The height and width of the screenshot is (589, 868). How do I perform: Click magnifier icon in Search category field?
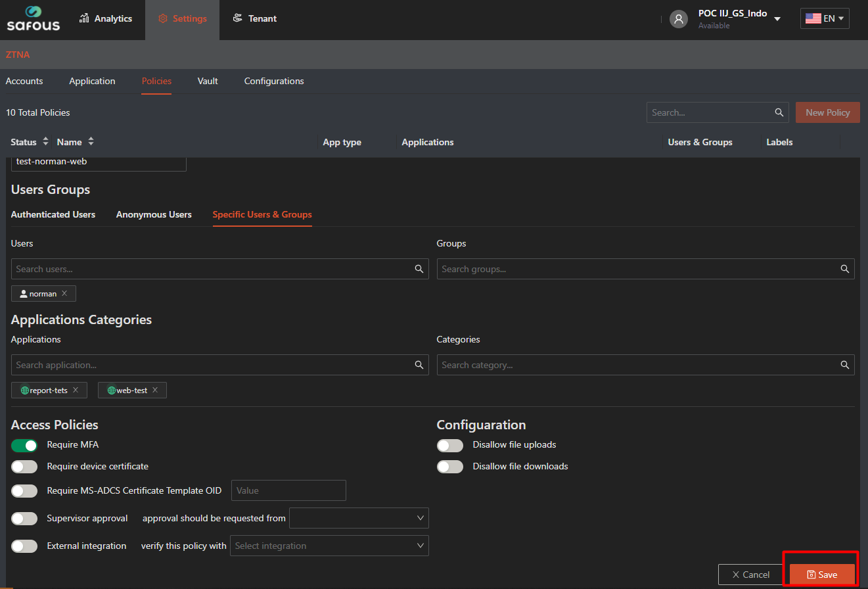point(844,365)
